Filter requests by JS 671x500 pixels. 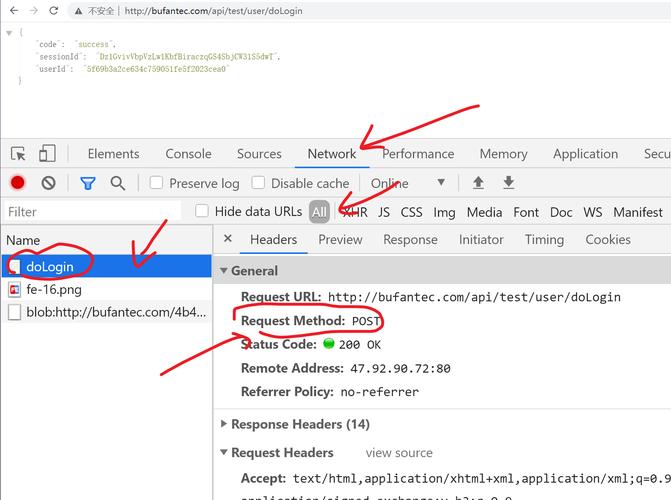coord(384,212)
